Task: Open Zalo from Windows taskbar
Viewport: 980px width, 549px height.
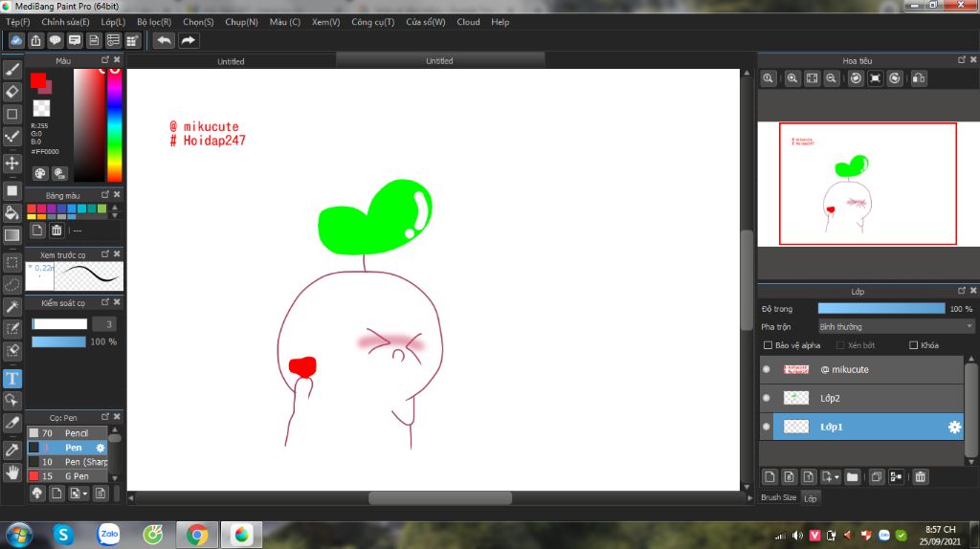Action: [109, 535]
